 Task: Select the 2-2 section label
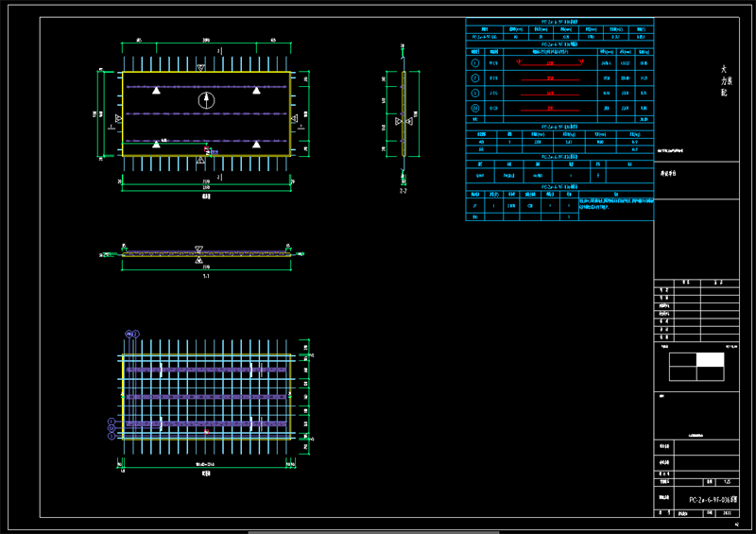[404, 191]
